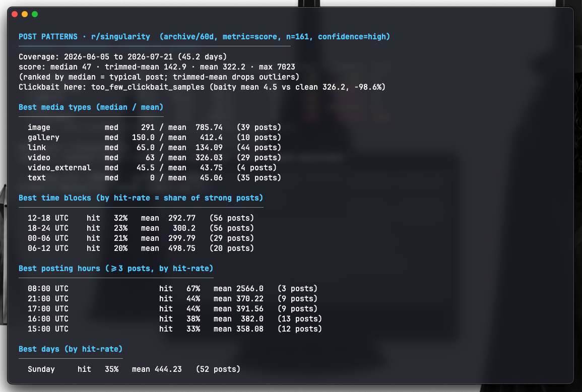Click the 'hit 67%' value at 08:00 UTC
Screen dimensions: 582x392
(180, 288)
